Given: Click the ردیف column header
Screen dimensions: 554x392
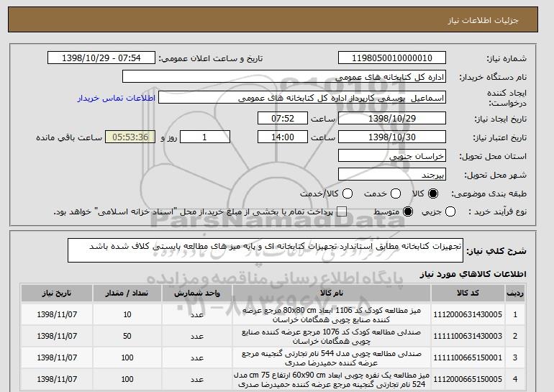Looking at the screenshot, I should pos(514,293).
